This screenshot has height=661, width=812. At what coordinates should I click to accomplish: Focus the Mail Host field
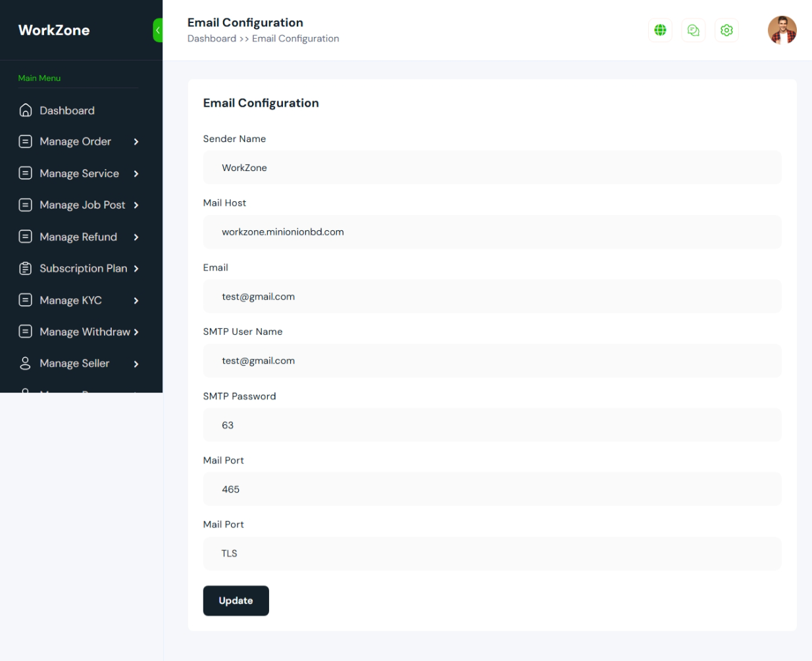point(492,232)
